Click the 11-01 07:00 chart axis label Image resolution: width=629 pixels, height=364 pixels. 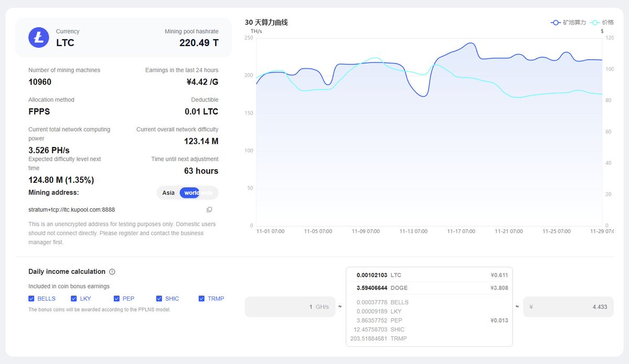point(270,231)
